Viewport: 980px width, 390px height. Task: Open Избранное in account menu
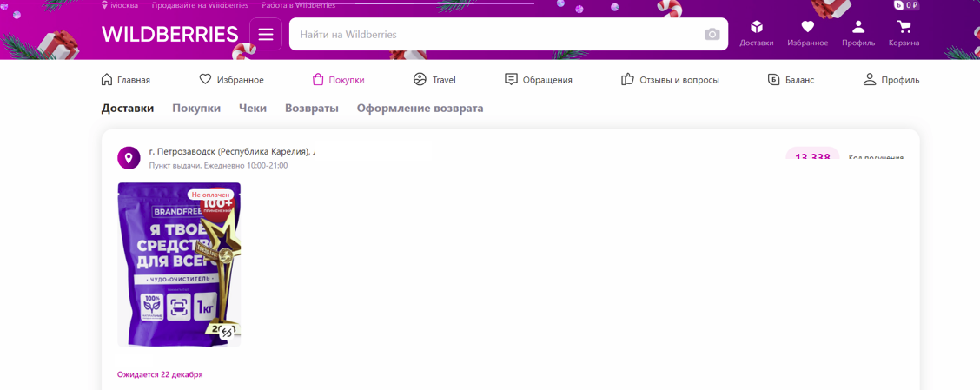point(231,80)
